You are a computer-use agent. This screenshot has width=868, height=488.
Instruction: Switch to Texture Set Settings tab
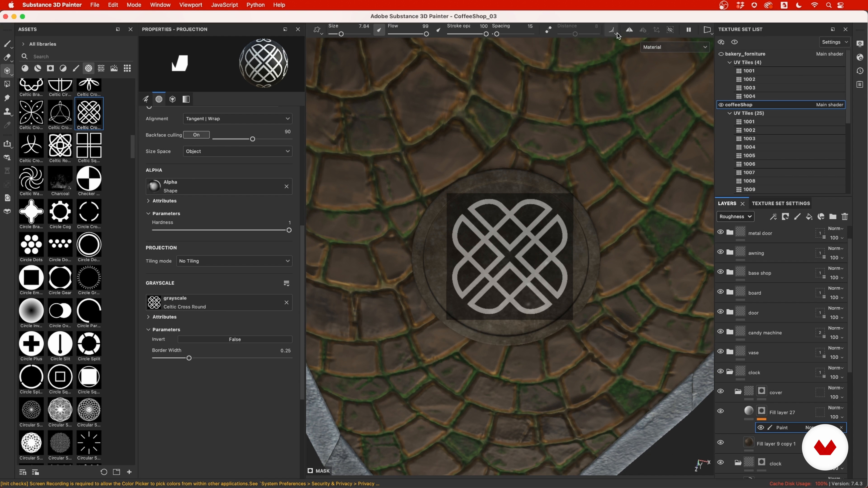781,203
